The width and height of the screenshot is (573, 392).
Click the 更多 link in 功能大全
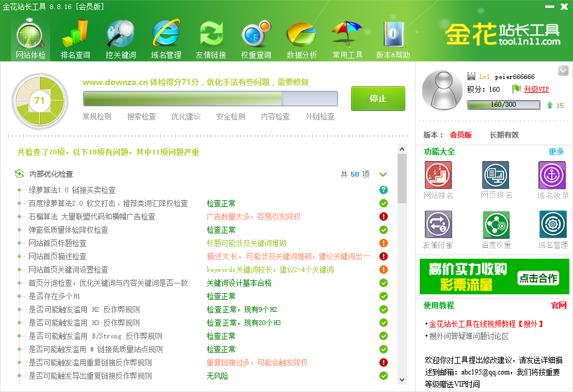556,151
